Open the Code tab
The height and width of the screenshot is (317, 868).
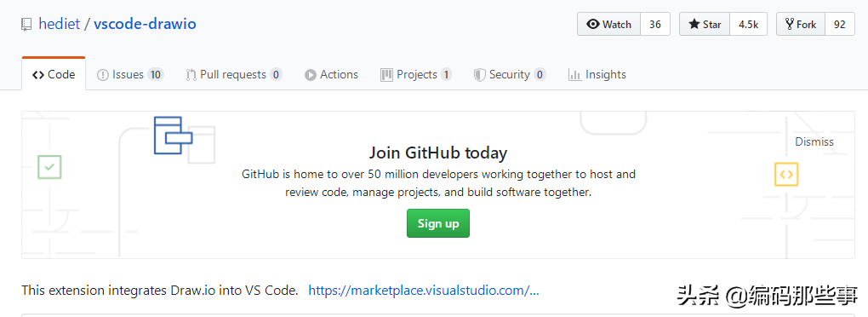pyautogui.click(x=54, y=74)
